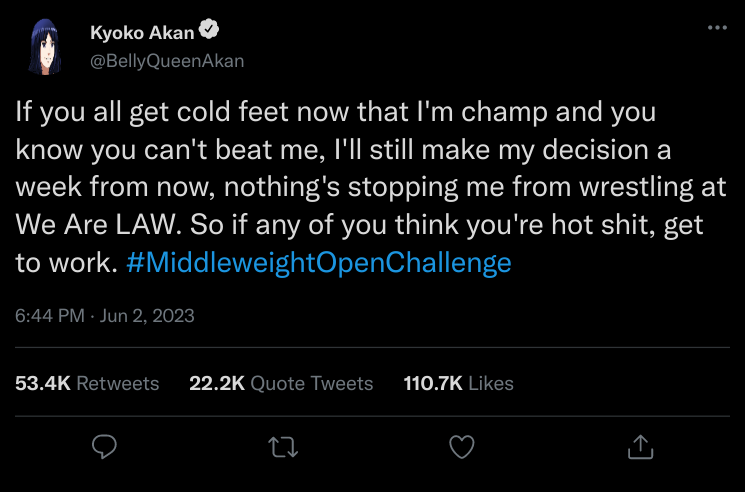Click the Jun 2, 2023 date
The image size is (745, 492).
click(148, 316)
